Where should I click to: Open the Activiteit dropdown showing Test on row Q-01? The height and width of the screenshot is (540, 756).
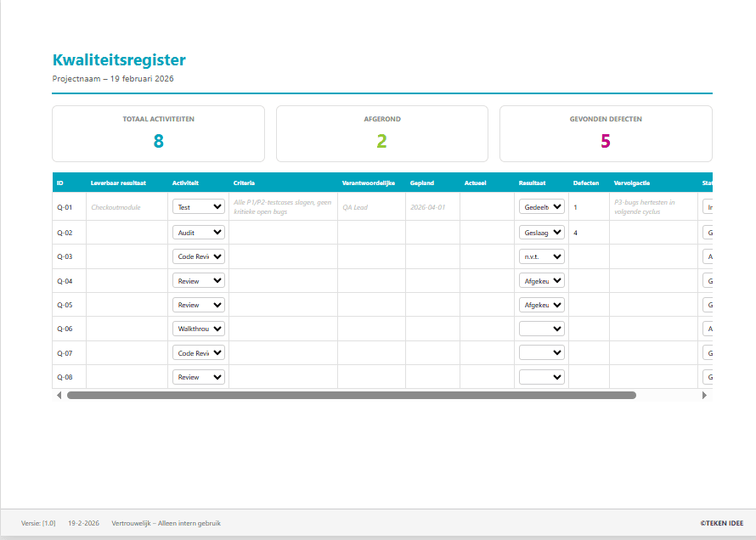[x=199, y=206]
